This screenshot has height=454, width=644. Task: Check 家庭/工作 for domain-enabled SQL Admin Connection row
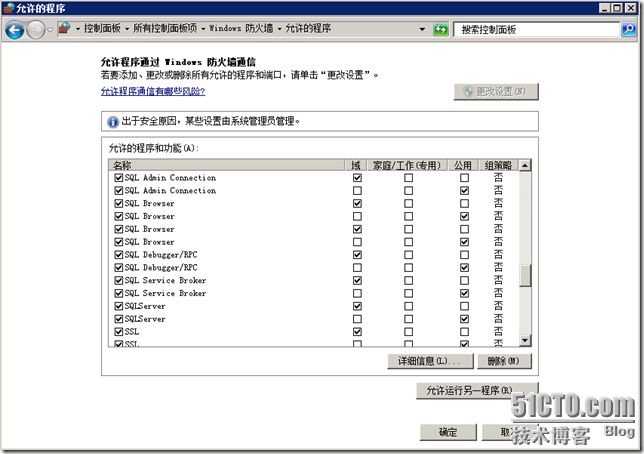point(408,178)
